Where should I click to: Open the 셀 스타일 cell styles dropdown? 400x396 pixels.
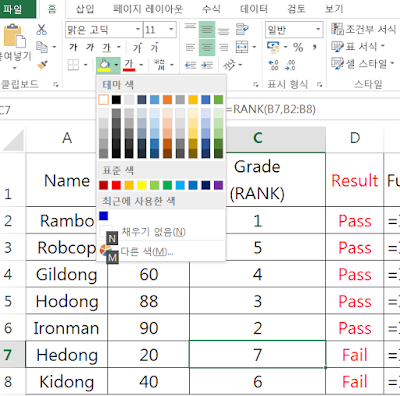pos(363,63)
